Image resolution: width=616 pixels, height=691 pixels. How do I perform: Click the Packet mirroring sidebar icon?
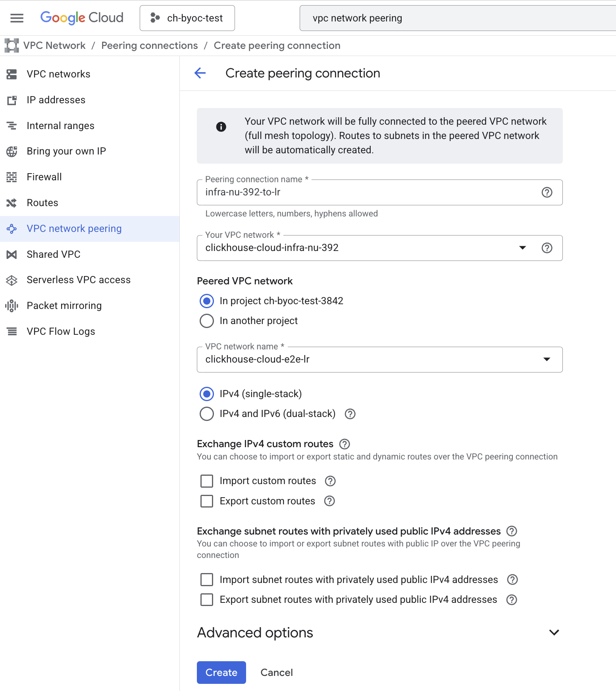[x=12, y=306]
